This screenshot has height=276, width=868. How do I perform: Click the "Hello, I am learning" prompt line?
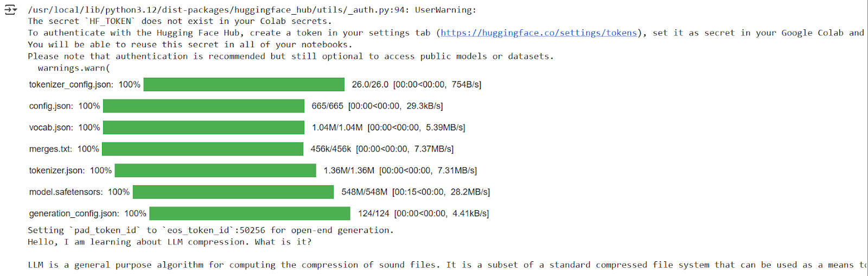tap(169, 242)
